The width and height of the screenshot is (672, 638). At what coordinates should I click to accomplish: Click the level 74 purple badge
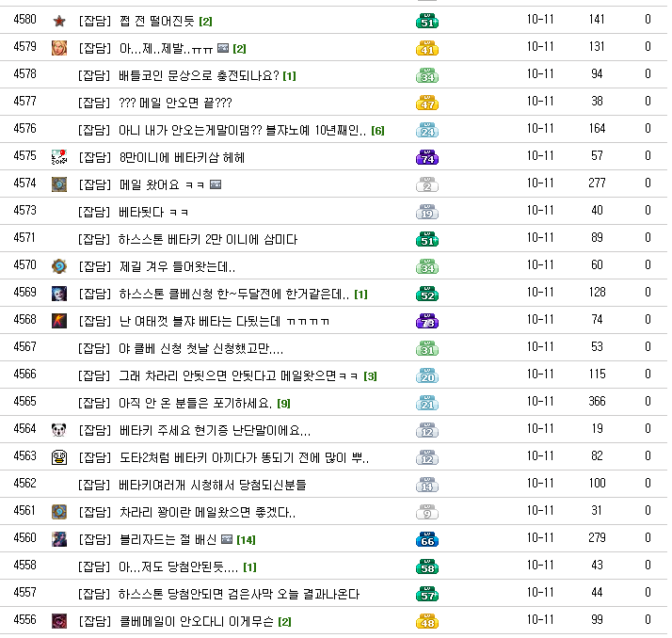click(427, 157)
